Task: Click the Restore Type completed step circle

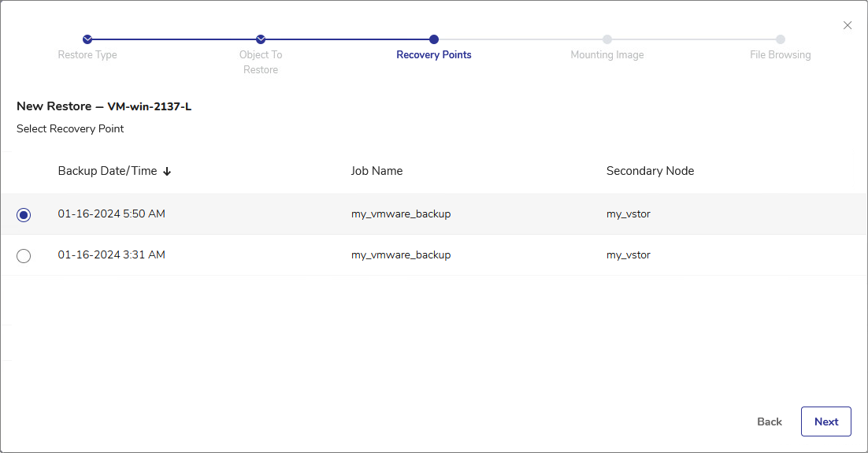Action: (87, 39)
